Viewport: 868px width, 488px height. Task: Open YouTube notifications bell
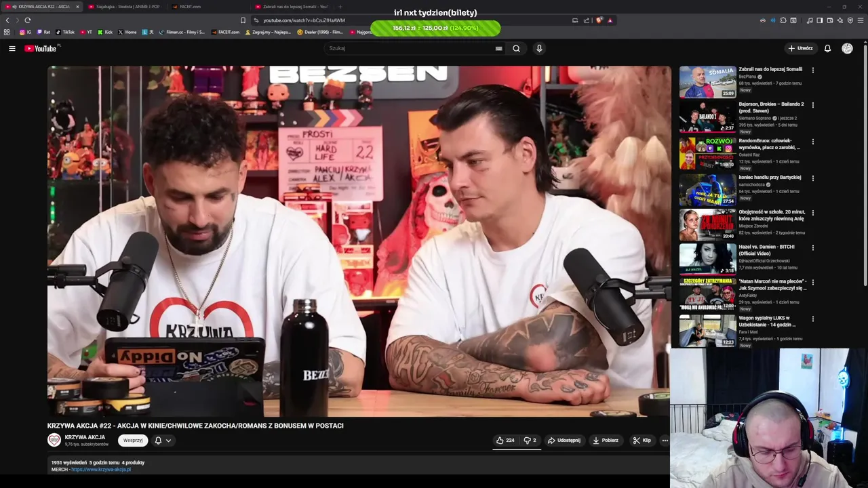[827, 48]
